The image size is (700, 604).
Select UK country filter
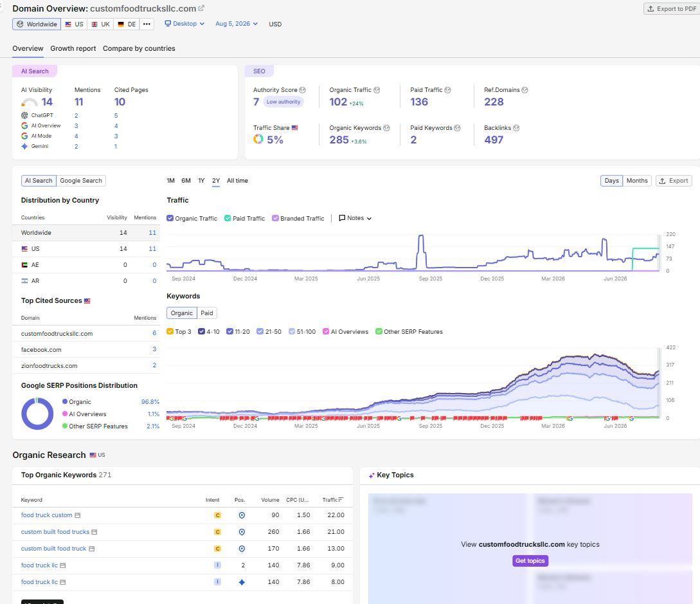coord(100,24)
